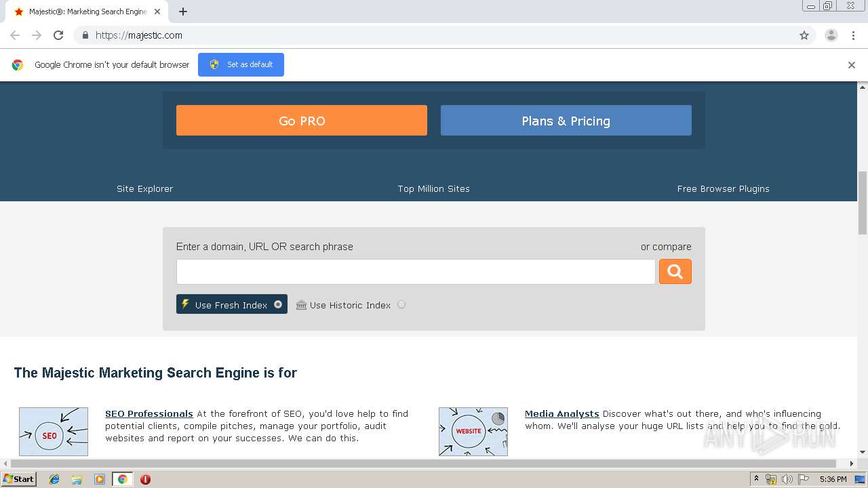The image size is (868, 488).
Task: Open the Free Browser Plugins link
Action: tap(723, 188)
